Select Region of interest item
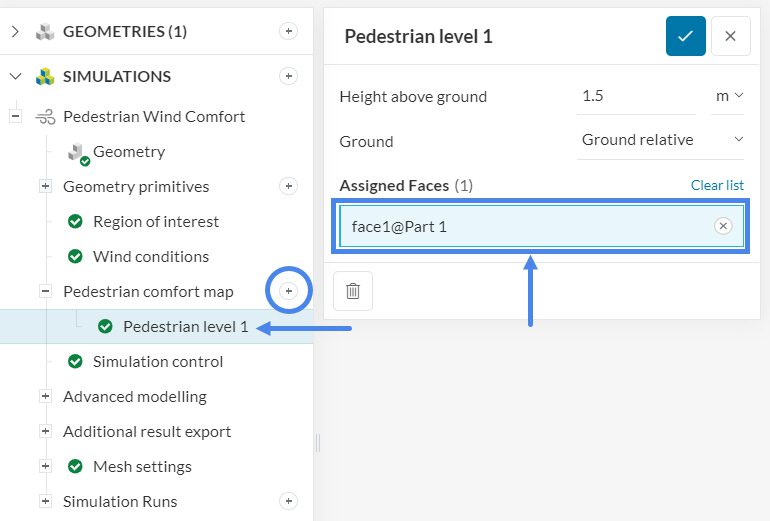 coord(155,221)
